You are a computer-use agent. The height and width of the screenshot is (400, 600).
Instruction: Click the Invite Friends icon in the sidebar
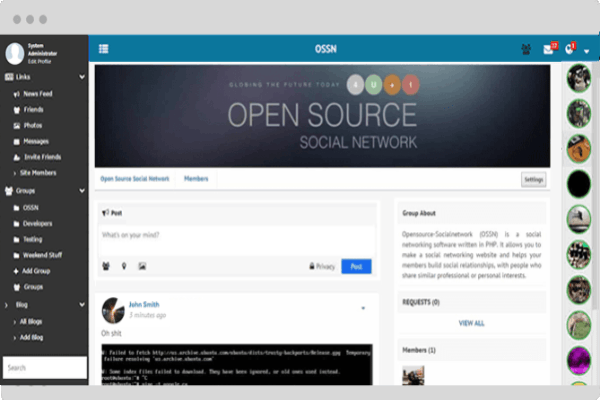[16, 157]
